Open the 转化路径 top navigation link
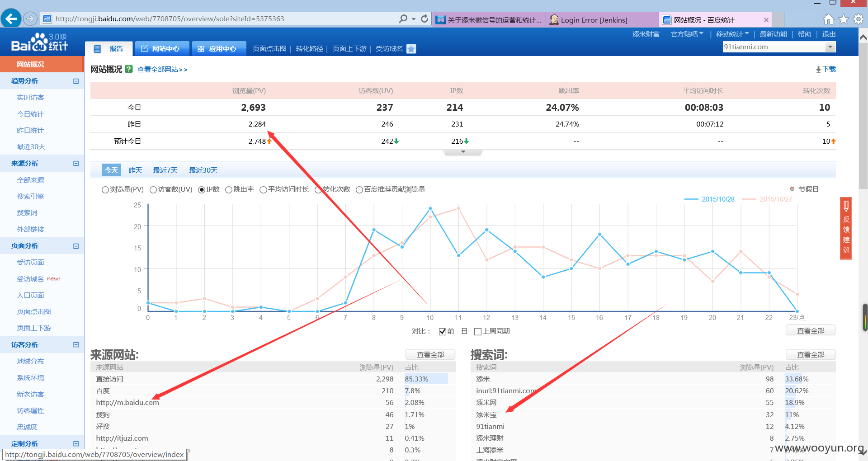Image resolution: width=868 pixels, height=461 pixels. pyautogui.click(x=310, y=49)
